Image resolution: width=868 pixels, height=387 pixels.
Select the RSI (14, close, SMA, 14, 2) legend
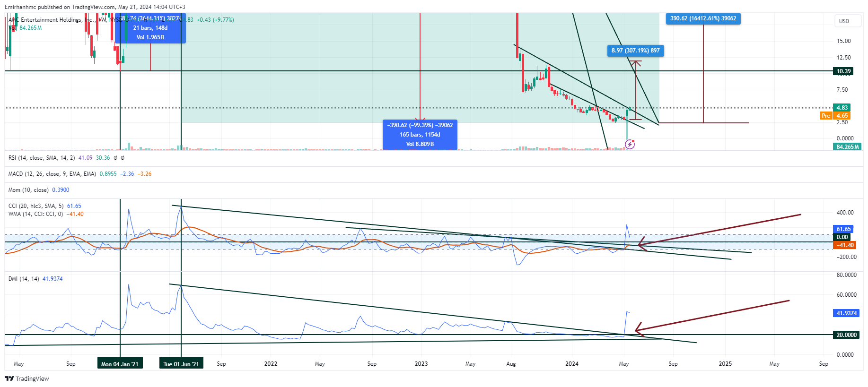pyautogui.click(x=42, y=158)
